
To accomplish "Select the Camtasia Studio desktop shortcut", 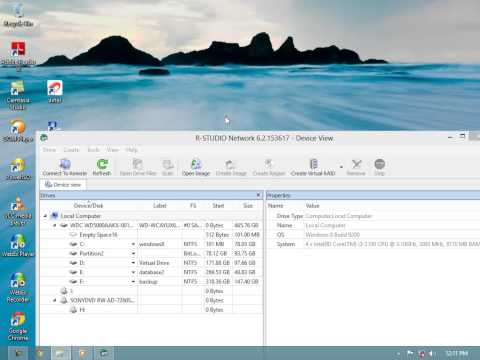I will point(18,95).
